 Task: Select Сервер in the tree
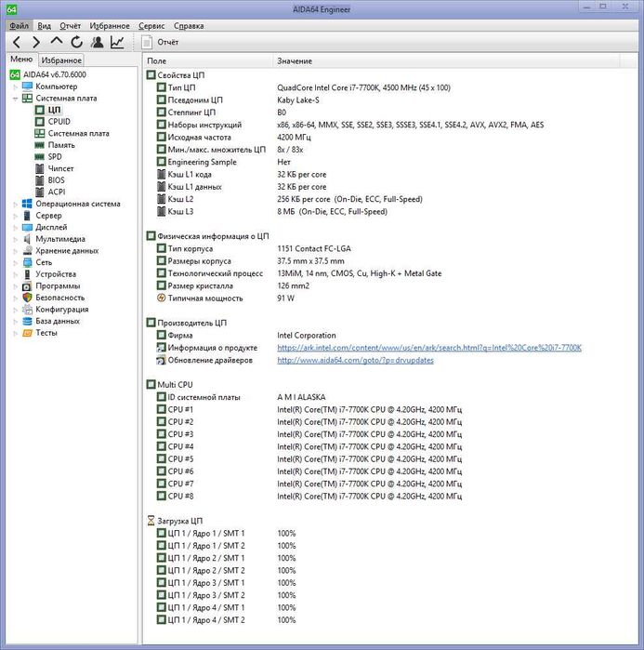pos(42,215)
